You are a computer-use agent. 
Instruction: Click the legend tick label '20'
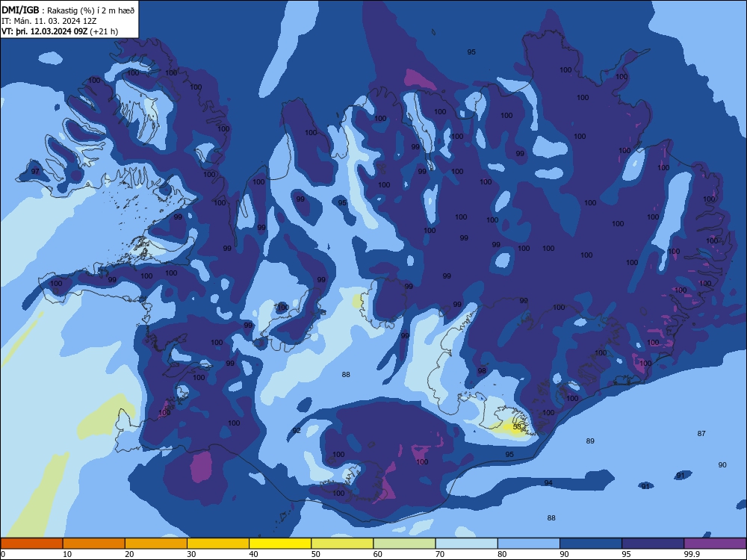tap(129, 554)
